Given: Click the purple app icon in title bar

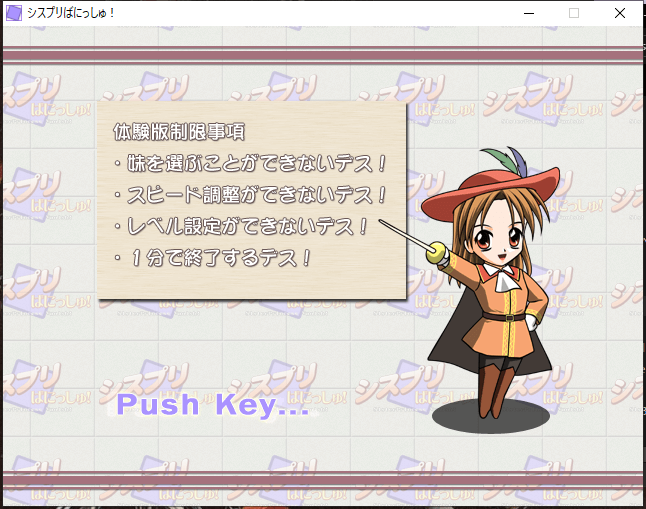Looking at the screenshot, I should [14, 13].
